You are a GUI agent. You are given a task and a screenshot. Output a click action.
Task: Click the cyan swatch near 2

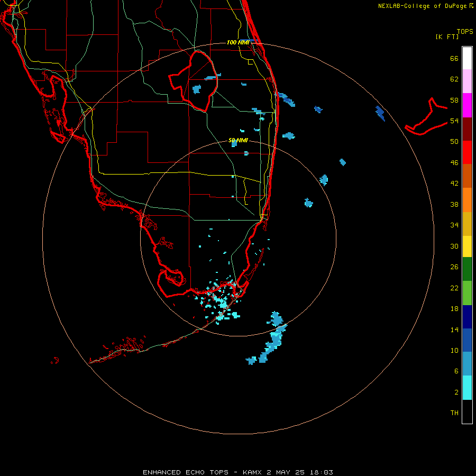coord(467,388)
